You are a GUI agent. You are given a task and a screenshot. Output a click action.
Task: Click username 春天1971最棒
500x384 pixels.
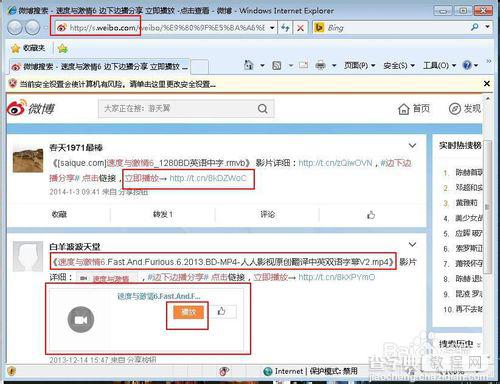(76, 148)
